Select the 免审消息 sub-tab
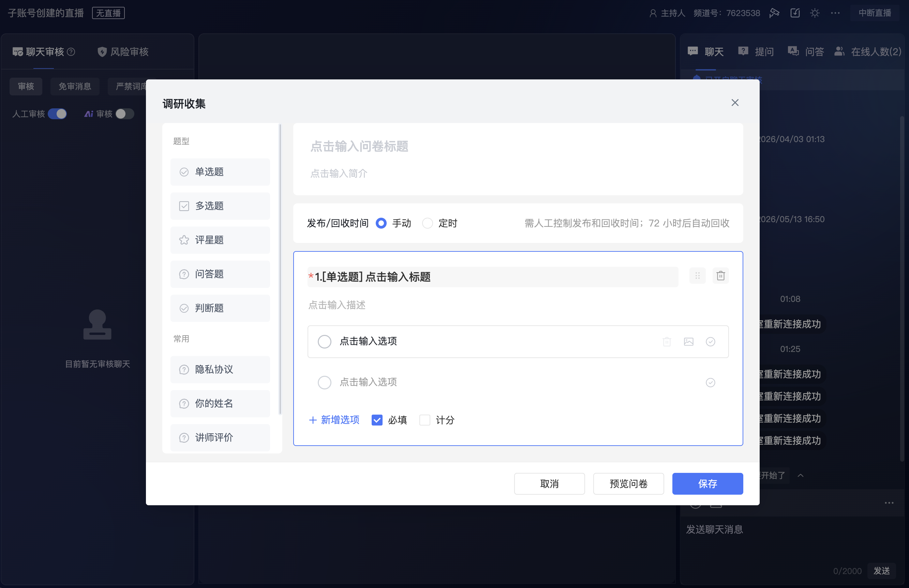The width and height of the screenshot is (909, 588). click(x=75, y=86)
